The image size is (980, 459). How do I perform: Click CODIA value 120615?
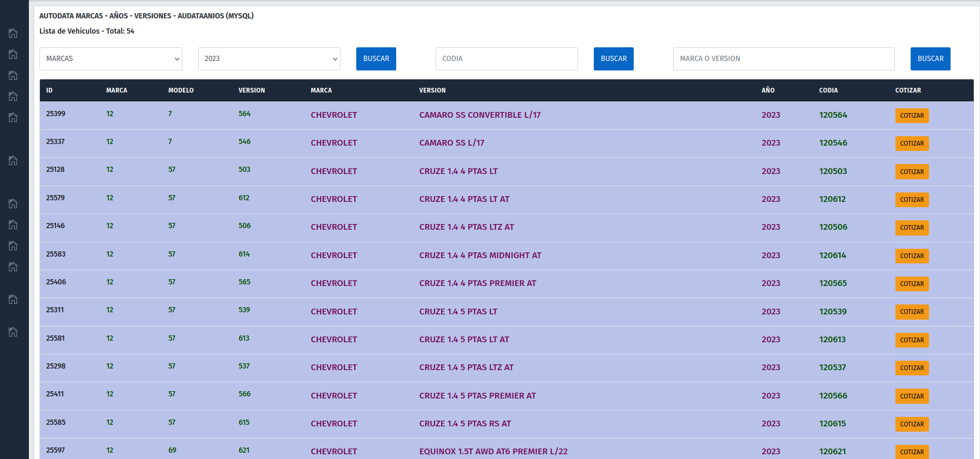832,423
